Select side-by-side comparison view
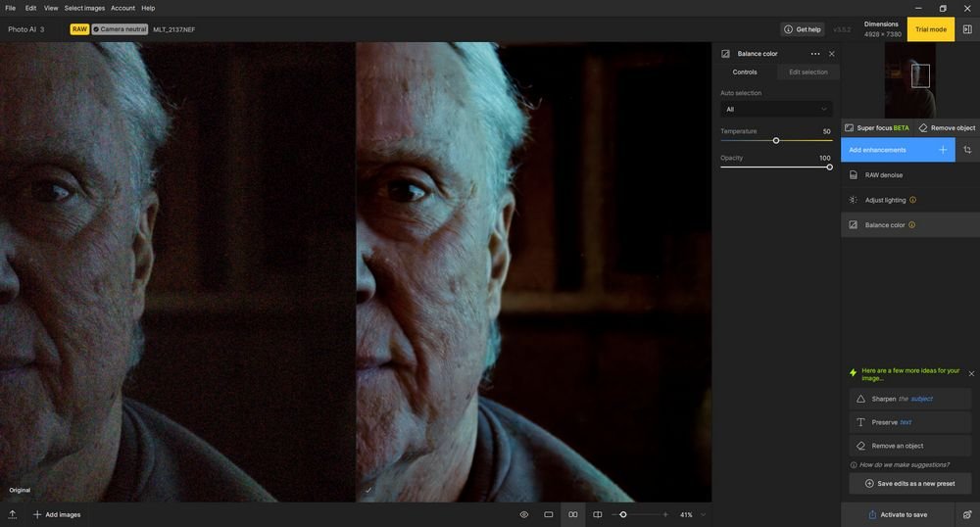 tap(572, 514)
